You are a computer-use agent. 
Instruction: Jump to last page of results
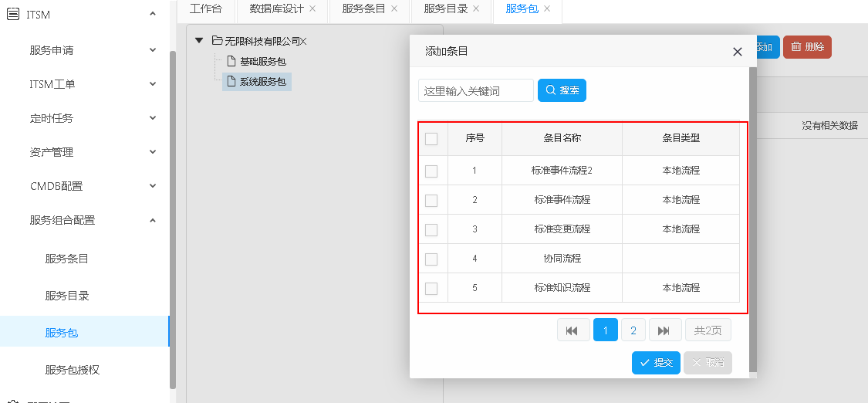[x=664, y=330]
